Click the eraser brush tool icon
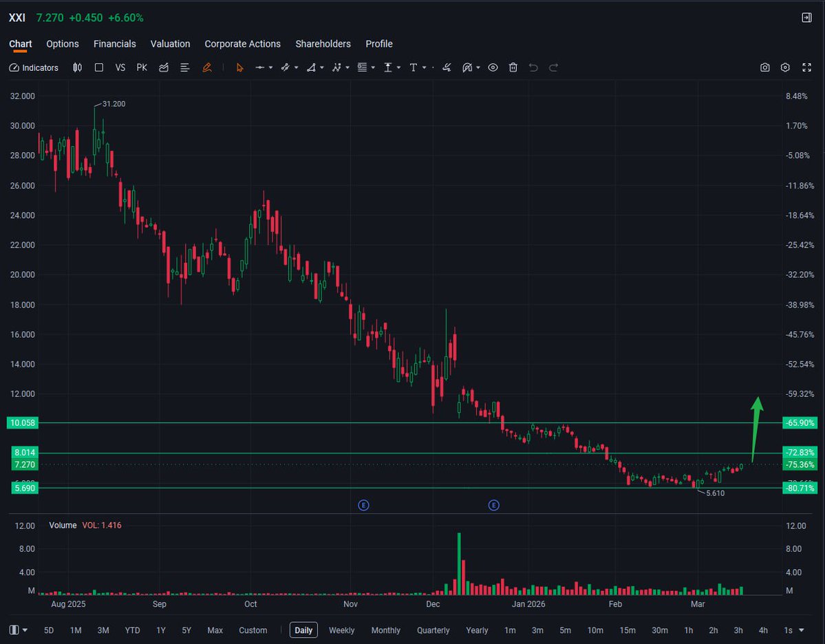The width and height of the screenshot is (825, 644). click(447, 67)
